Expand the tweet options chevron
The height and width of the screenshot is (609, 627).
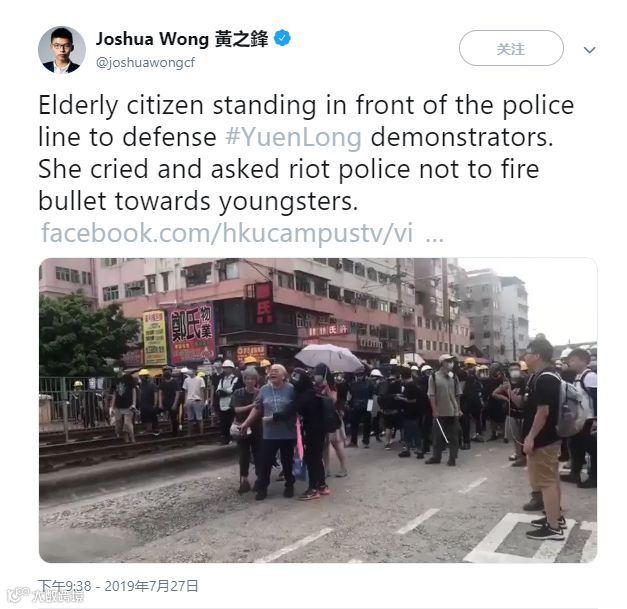[x=589, y=50]
